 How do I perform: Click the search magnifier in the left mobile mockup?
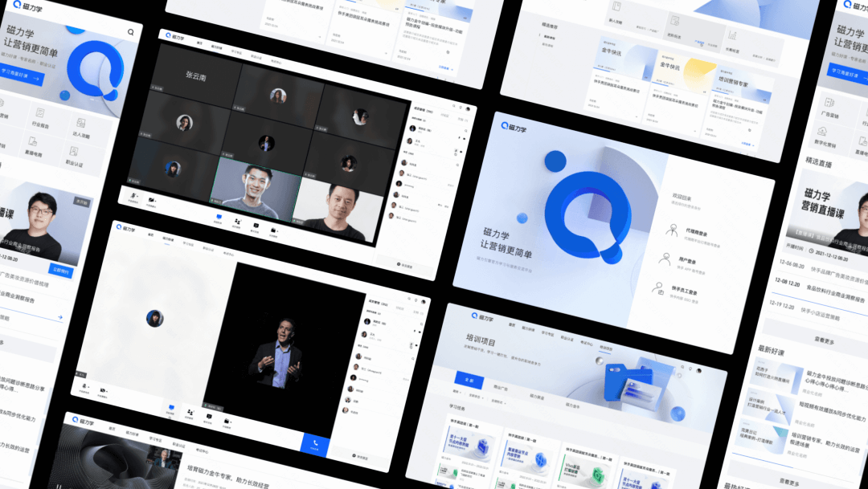tap(131, 32)
